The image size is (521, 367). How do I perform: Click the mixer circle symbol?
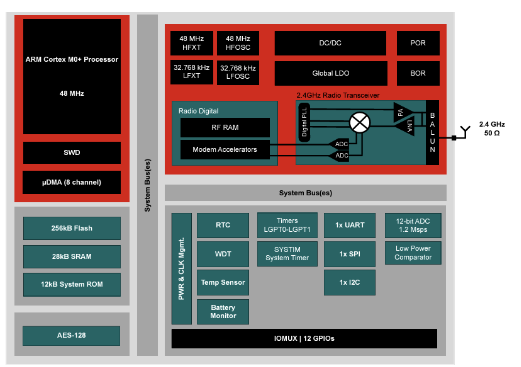[360, 122]
